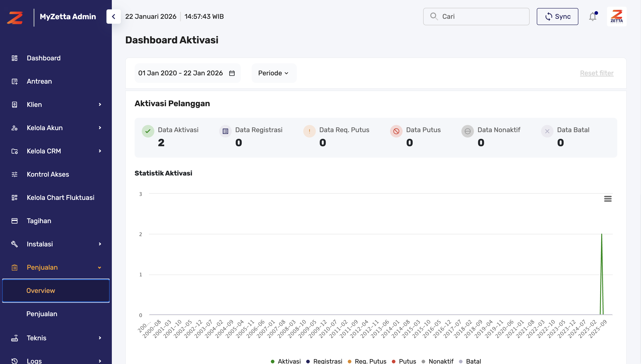The width and height of the screenshot is (641, 364).
Task: Select the Kontrol Akses sidebar icon
Action: (14, 174)
